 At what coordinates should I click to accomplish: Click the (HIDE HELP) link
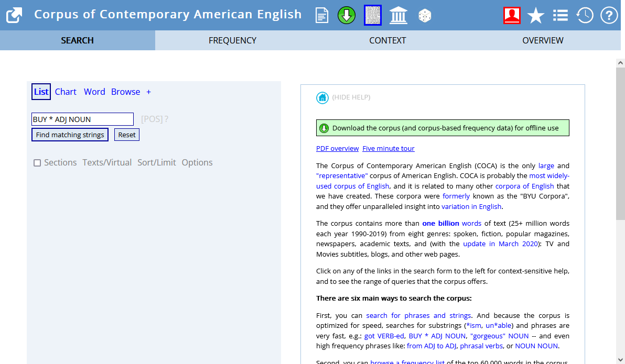[x=351, y=97]
